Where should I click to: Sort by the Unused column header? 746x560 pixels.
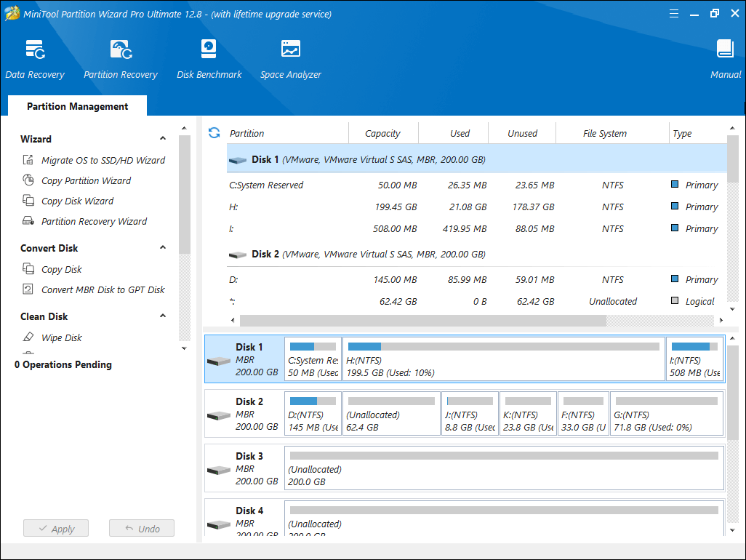click(522, 133)
